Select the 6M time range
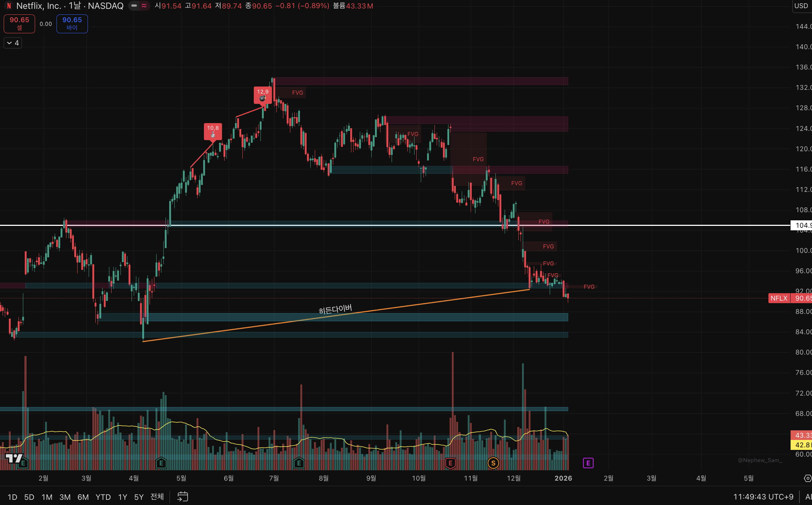The height and width of the screenshot is (505, 812). point(83,497)
